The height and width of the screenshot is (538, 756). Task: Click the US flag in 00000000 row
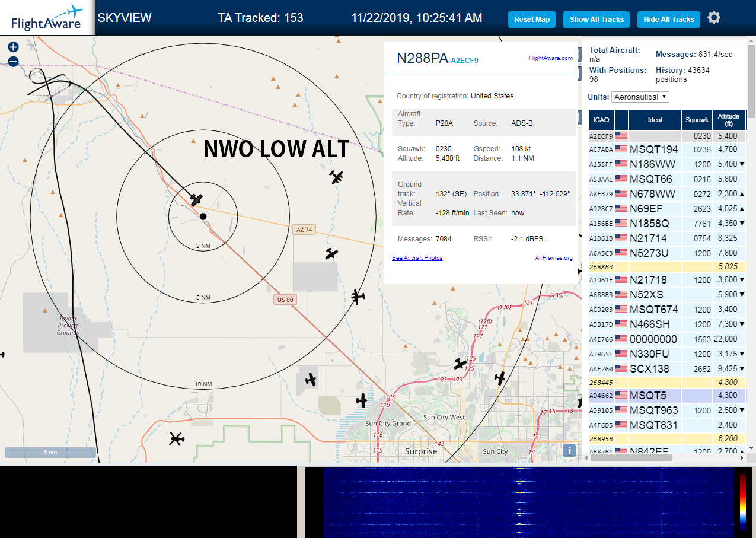pos(621,339)
